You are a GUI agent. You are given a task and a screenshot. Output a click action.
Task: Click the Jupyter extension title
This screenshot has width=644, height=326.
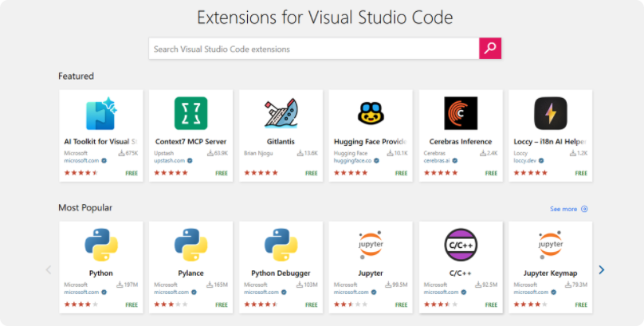tap(371, 273)
